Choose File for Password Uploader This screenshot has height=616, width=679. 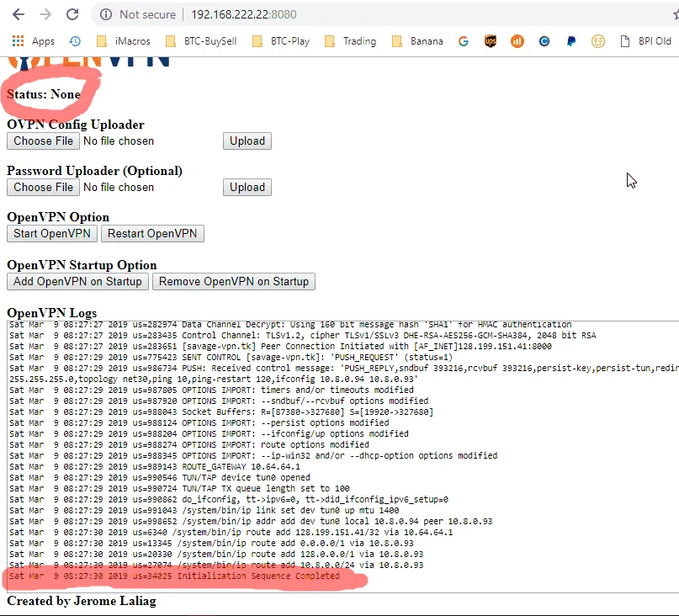[43, 188]
